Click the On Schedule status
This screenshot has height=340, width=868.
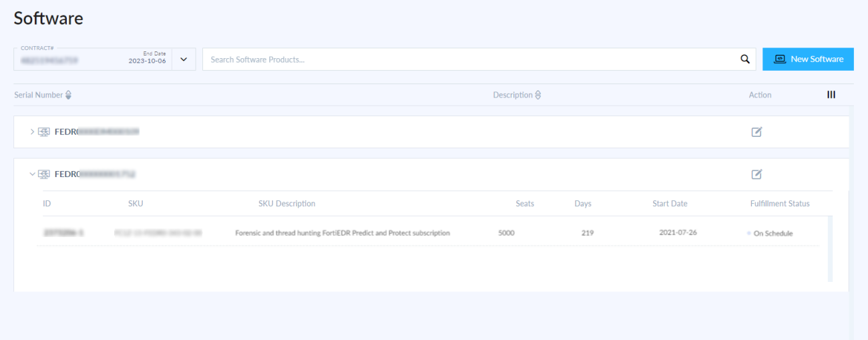(x=773, y=233)
